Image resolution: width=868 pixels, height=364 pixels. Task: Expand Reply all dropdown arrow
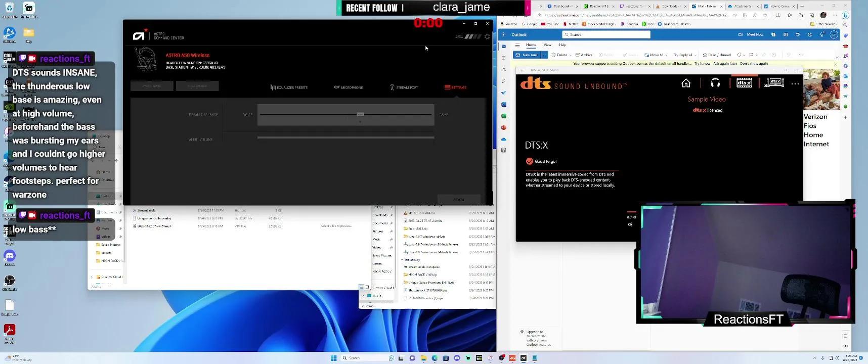[696, 55]
